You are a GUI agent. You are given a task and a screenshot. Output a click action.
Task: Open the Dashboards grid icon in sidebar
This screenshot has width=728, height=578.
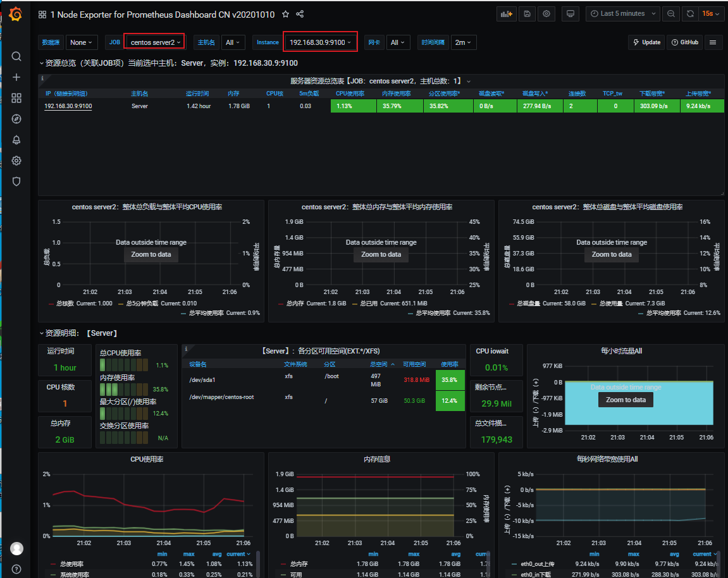(x=16, y=98)
